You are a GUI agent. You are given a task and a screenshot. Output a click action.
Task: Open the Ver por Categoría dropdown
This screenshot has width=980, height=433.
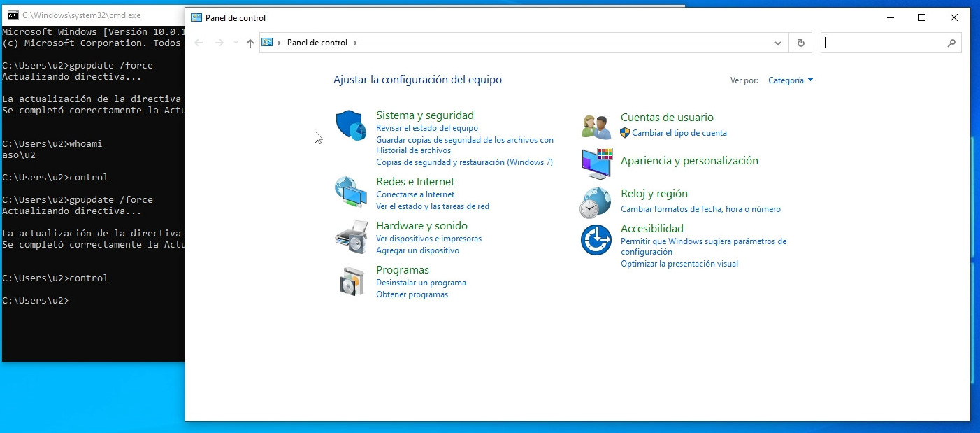click(790, 80)
